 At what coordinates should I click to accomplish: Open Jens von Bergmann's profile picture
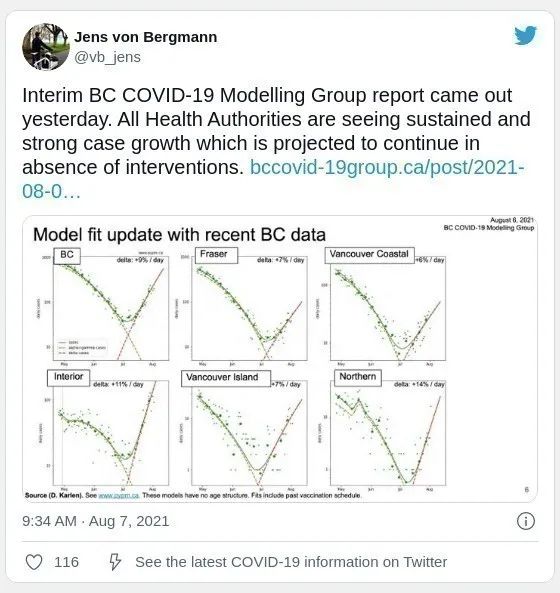46,47
